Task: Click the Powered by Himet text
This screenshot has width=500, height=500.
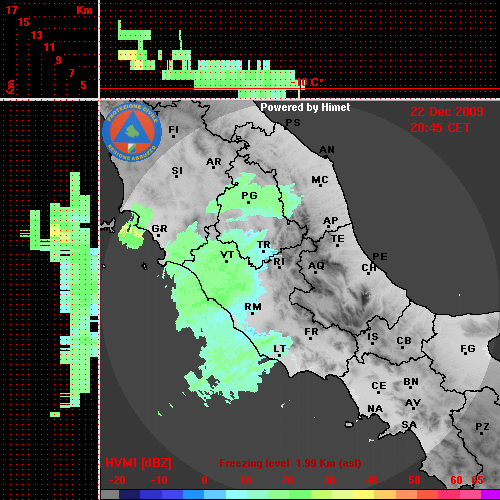Action: 305,107
